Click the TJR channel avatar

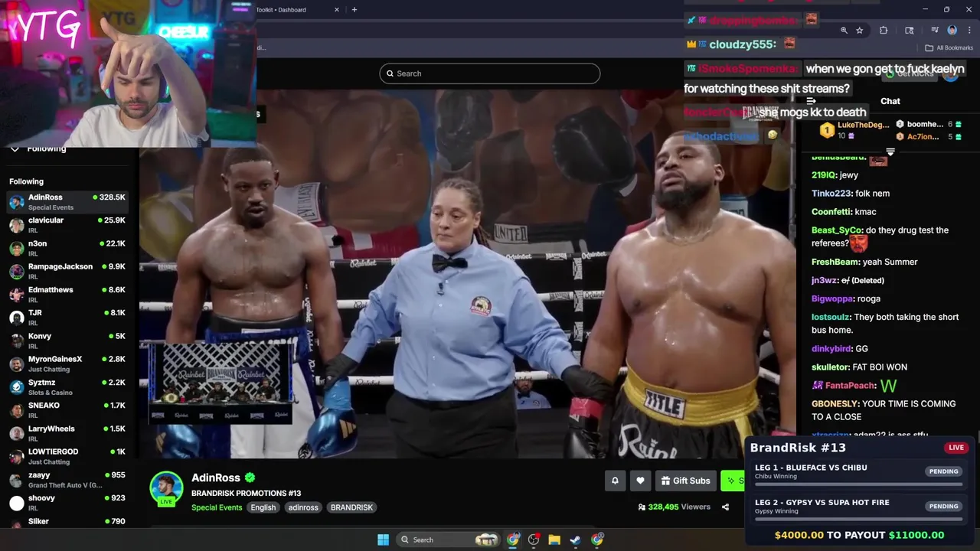coord(17,318)
